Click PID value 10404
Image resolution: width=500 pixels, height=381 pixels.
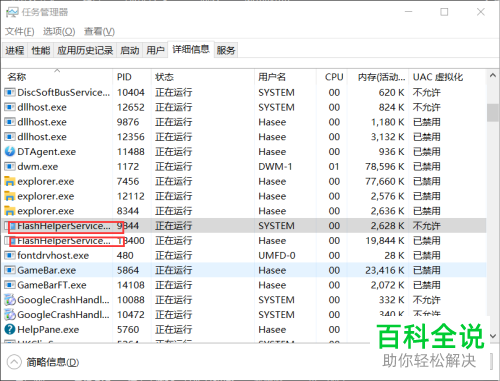click(x=131, y=92)
